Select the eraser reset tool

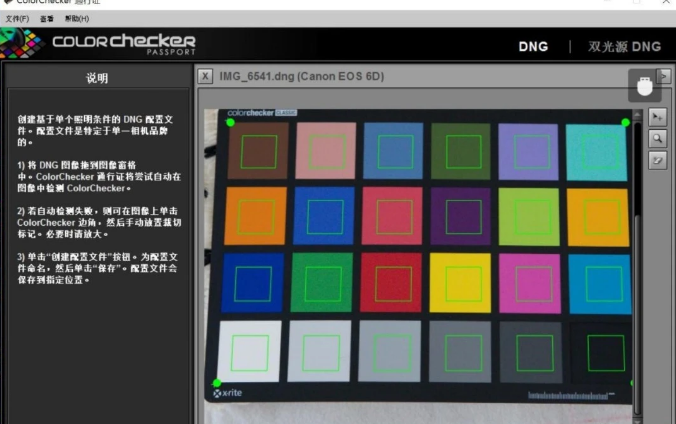(657, 160)
